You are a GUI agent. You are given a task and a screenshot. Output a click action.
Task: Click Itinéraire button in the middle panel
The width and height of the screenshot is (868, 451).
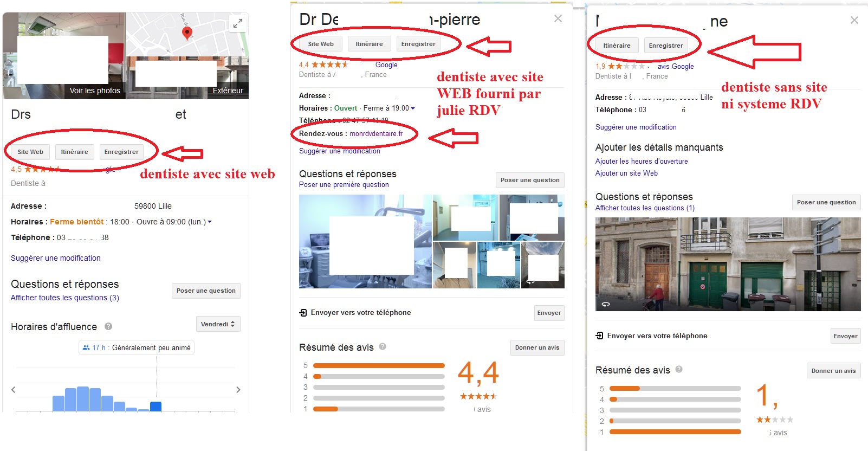[369, 44]
